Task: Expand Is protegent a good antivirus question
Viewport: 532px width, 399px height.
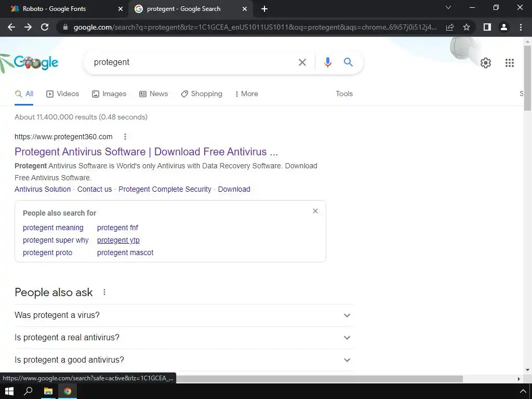Action: click(184, 360)
